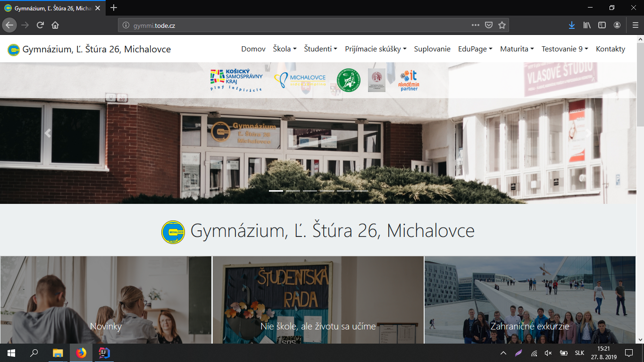
Task: Go back with the browser back arrow
Action: click(x=9, y=25)
